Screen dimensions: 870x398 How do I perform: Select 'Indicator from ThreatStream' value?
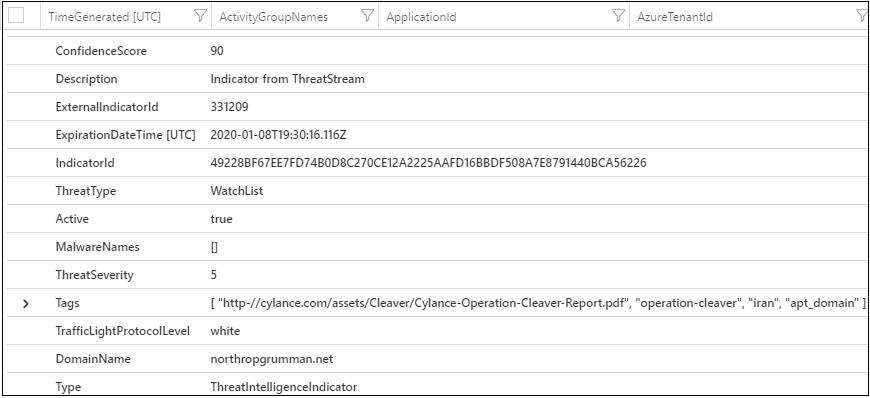287,79
